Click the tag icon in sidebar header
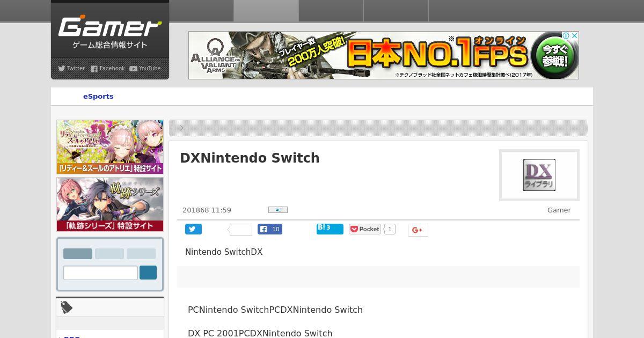Image resolution: width=644 pixels, height=338 pixels. point(67,307)
